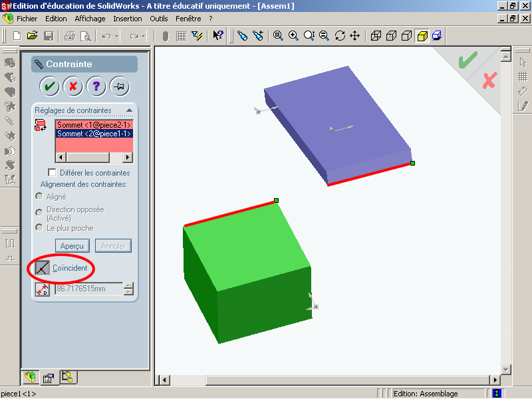Screen dimensions: 532x399
Task: Toggle the right toolbar grid icon
Action: [523, 76]
